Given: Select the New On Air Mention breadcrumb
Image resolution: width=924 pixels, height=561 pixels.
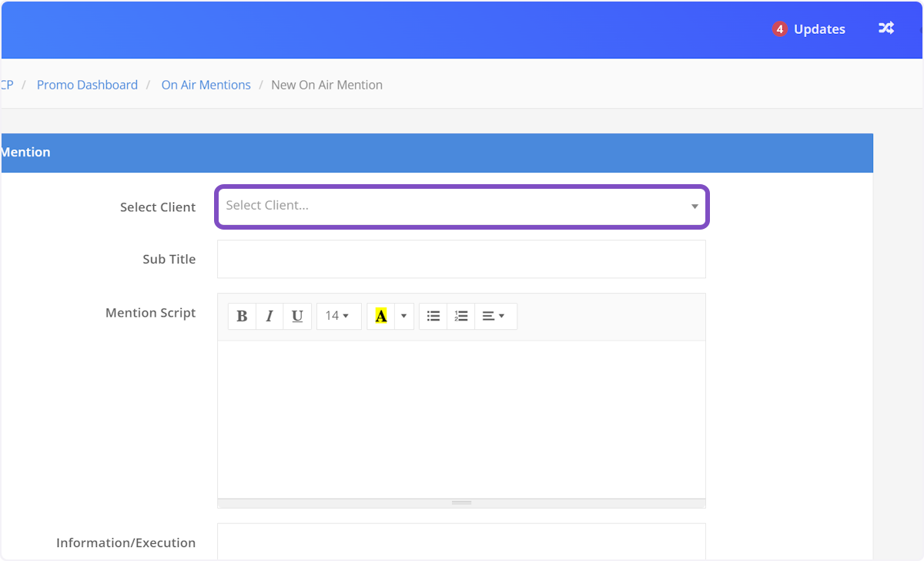Looking at the screenshot, I should click(326, 85).
